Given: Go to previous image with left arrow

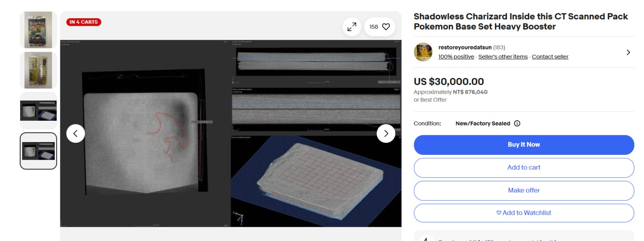Looking at the screenshot, I should tap(75, 134).
